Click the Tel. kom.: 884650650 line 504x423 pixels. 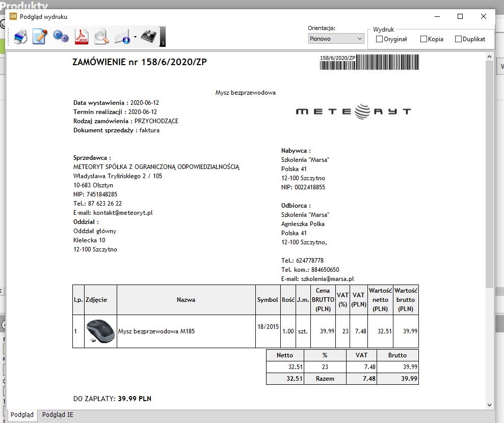pos(310,270)
